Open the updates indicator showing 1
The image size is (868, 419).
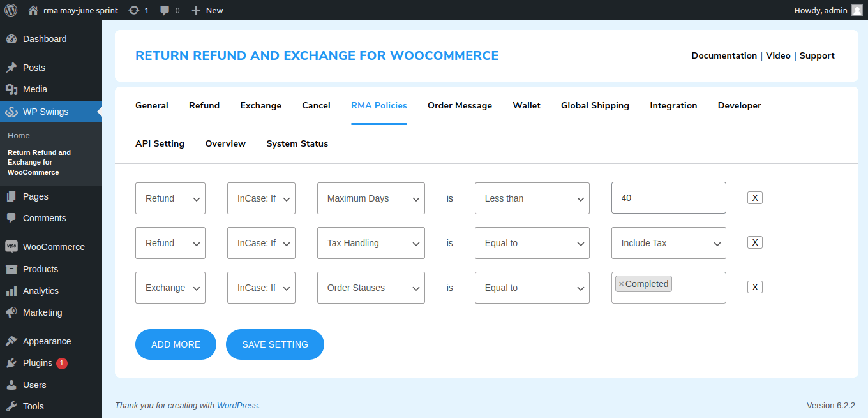[x=138, y=10]
